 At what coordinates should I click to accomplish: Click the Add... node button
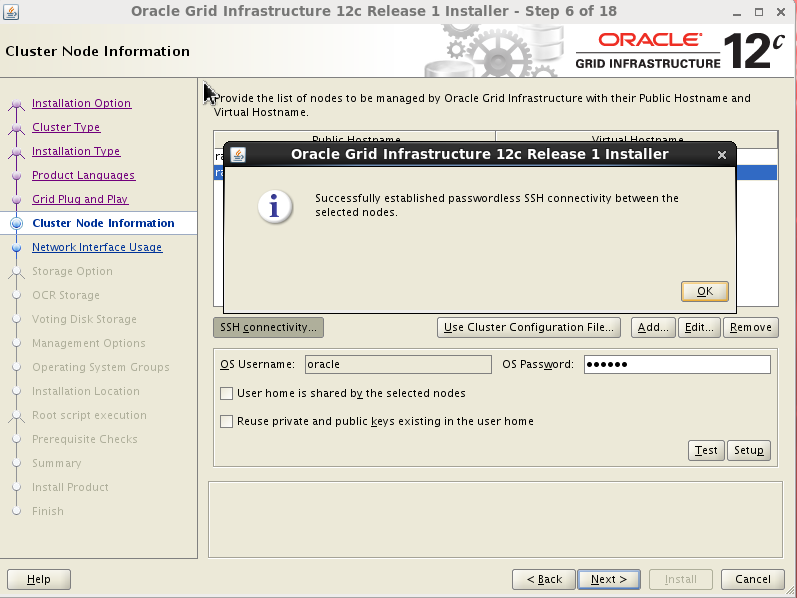tap(653, 327)
